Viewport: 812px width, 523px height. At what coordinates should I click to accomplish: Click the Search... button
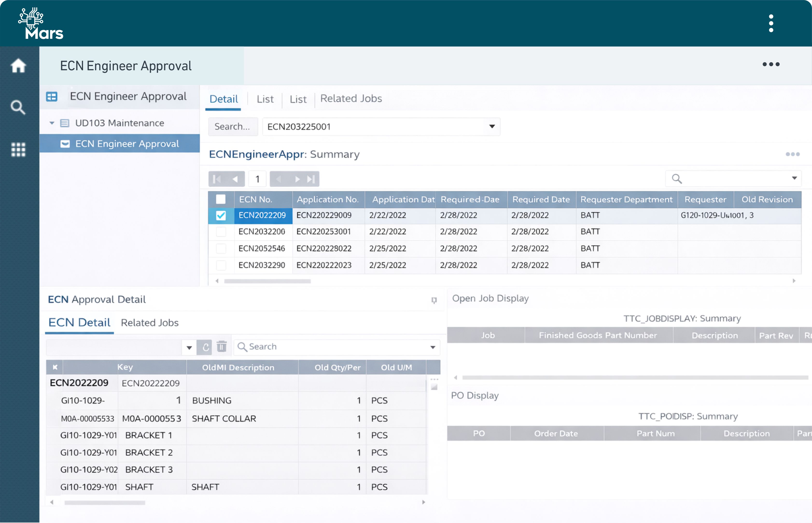coord(233,126)
